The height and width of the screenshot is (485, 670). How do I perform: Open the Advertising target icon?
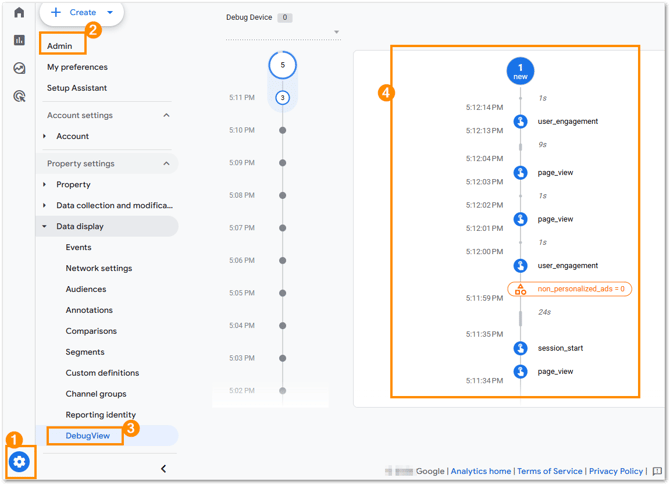pyautogui.click(x=19, y=96)
